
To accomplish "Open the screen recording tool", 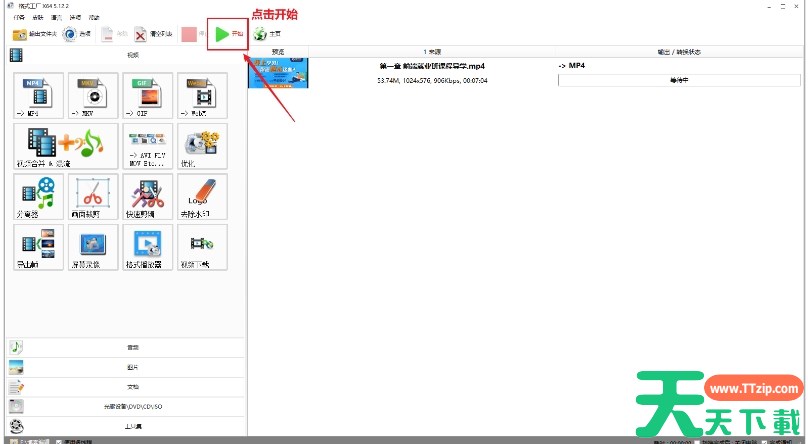I will click(x=93, y=247).
